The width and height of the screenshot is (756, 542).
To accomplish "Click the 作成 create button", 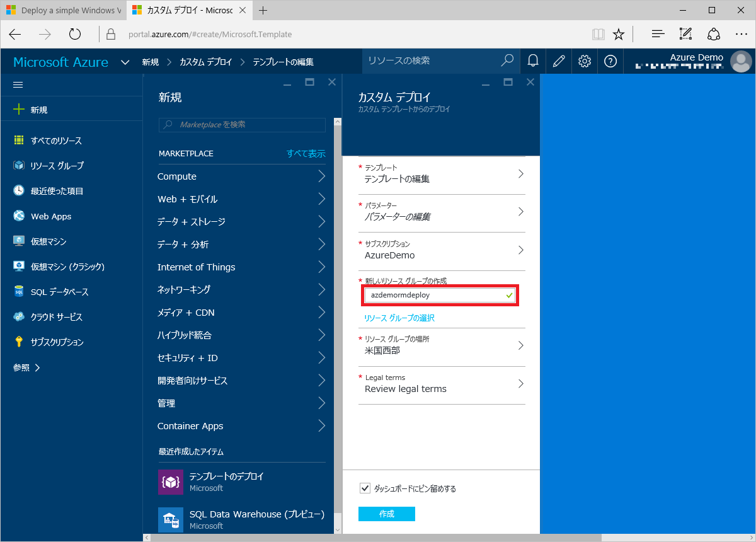I will (x=387, y=514).
